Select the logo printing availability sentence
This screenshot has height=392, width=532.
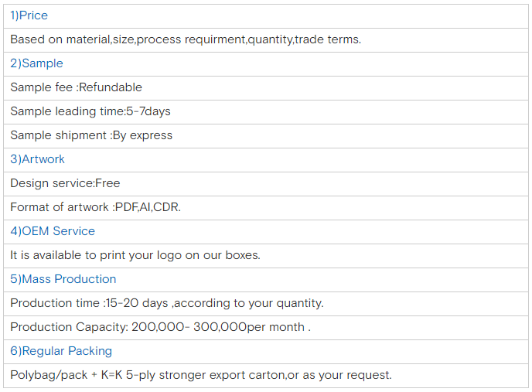[x=135, y=255]
